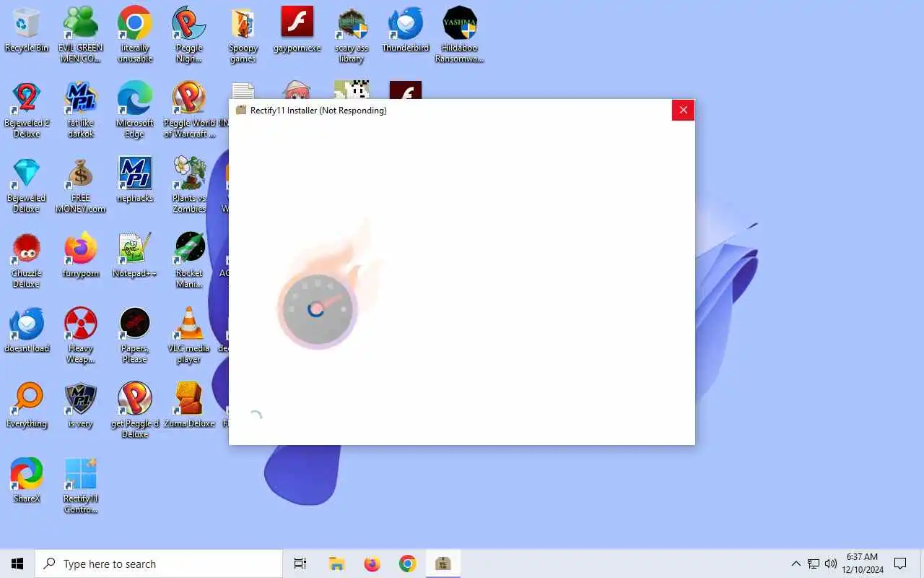Image resolution: width=924 pixels, height=578 pixels.
Task: Click the Rectify11 Installer title bar icon
Action: click(x=241, y=110)
